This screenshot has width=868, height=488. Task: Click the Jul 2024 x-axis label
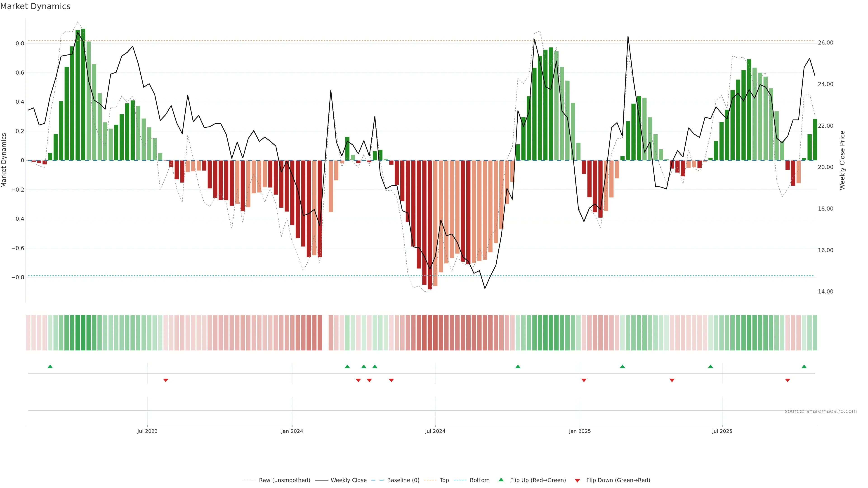coord(435,431)
